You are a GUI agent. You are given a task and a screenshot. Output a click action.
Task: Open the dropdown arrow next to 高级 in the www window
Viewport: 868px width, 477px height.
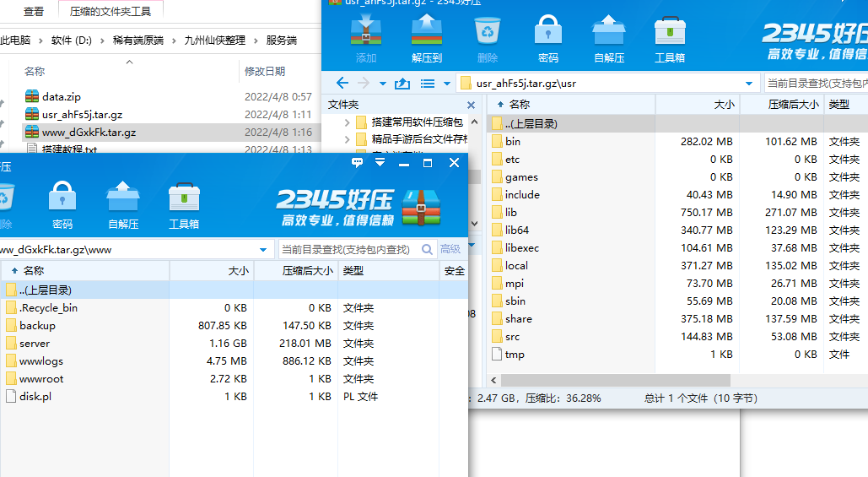click(472, 245)
